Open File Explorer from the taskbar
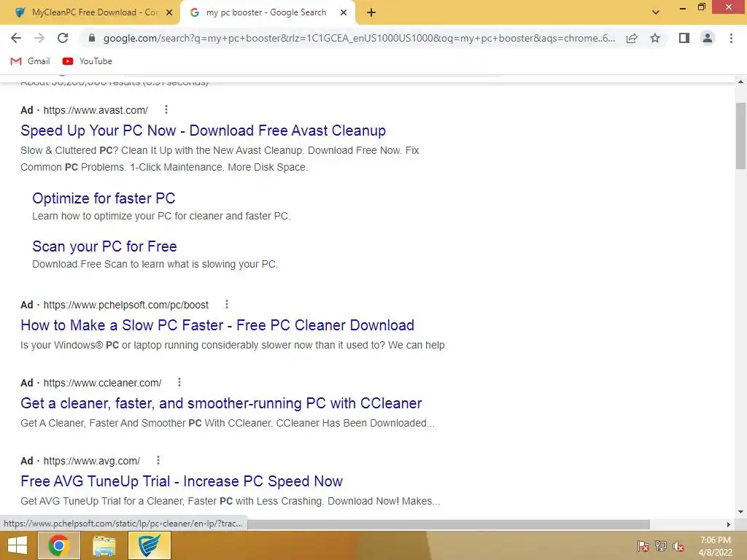 pyautogui.click(x=104, y=545)
